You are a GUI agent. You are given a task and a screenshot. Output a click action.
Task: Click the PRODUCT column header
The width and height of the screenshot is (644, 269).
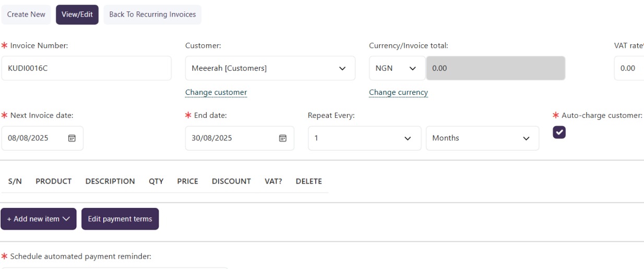click(x=53, y=181)
